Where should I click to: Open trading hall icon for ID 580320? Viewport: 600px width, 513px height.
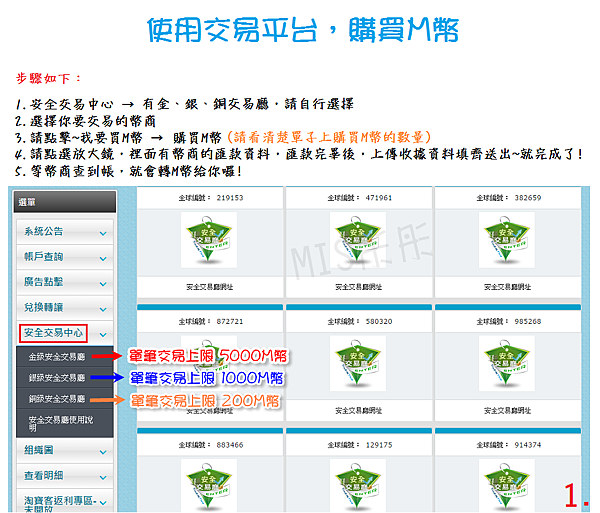point(358,363)
